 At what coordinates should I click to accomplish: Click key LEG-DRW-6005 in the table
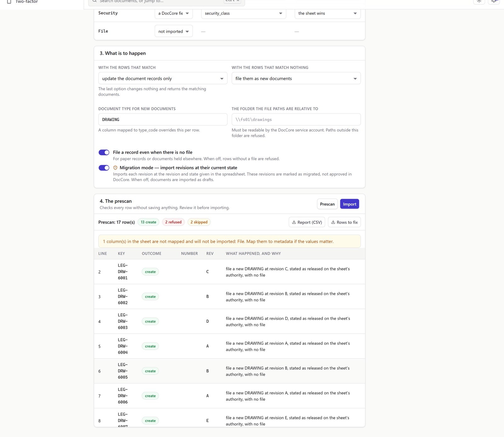click(123, 371)
